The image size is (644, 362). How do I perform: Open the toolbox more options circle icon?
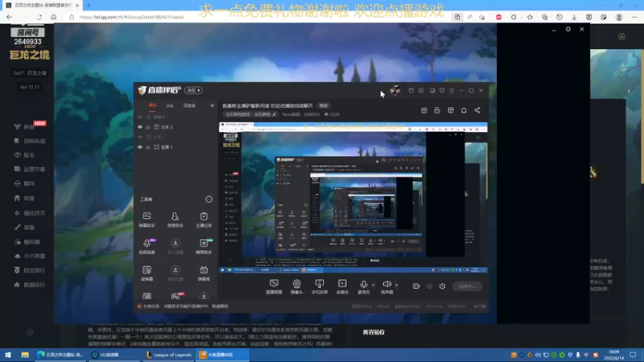click(x=208, y=200)
